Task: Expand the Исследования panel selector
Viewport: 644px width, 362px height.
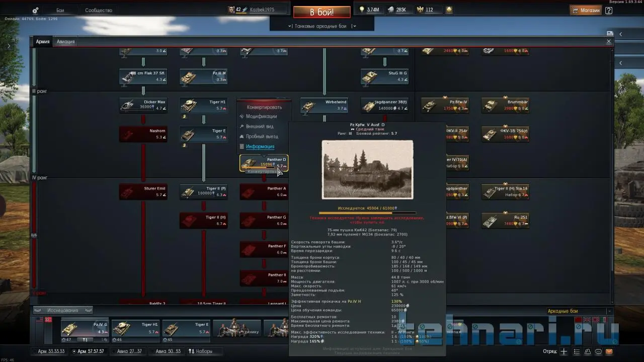Action: [x=63, y=310]
